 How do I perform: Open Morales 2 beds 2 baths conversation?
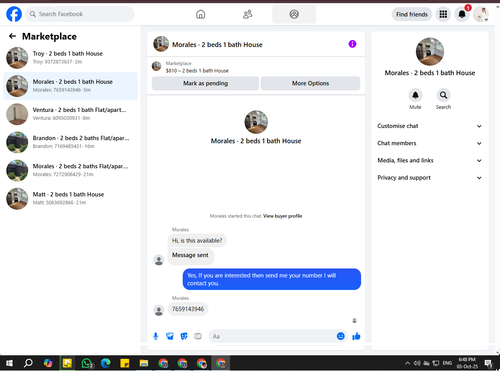click(70, 170)
